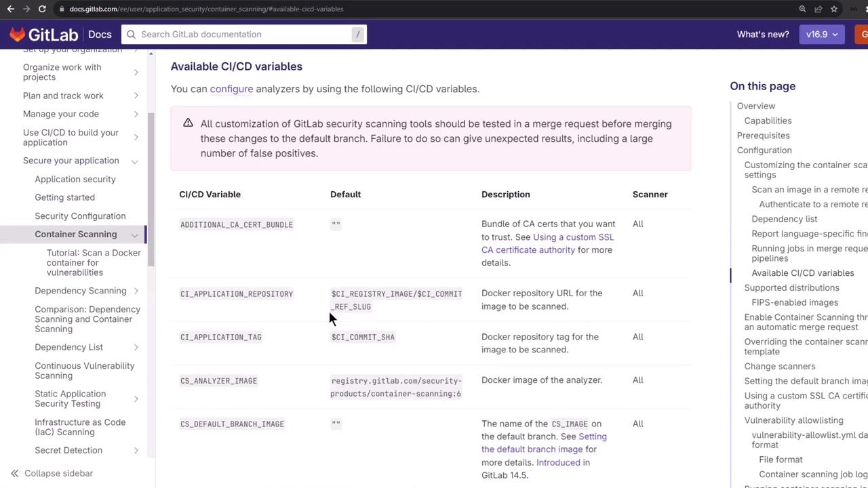The width and height of the screenshot is (868, 488).
Task: Jump to File format section
Action: [781, 460]
